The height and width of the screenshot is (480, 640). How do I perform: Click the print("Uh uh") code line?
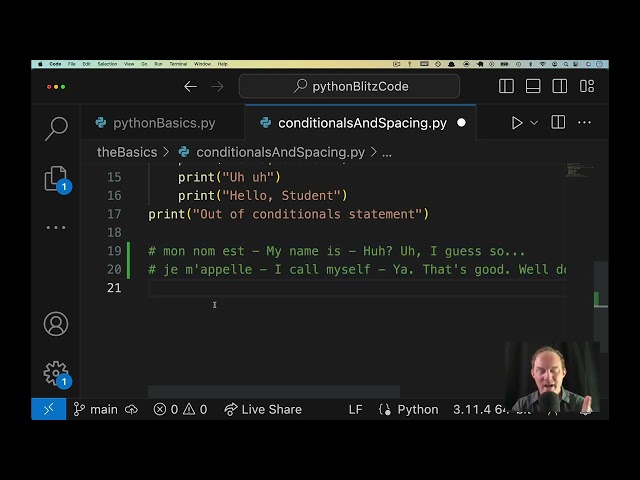coord(229,177)
